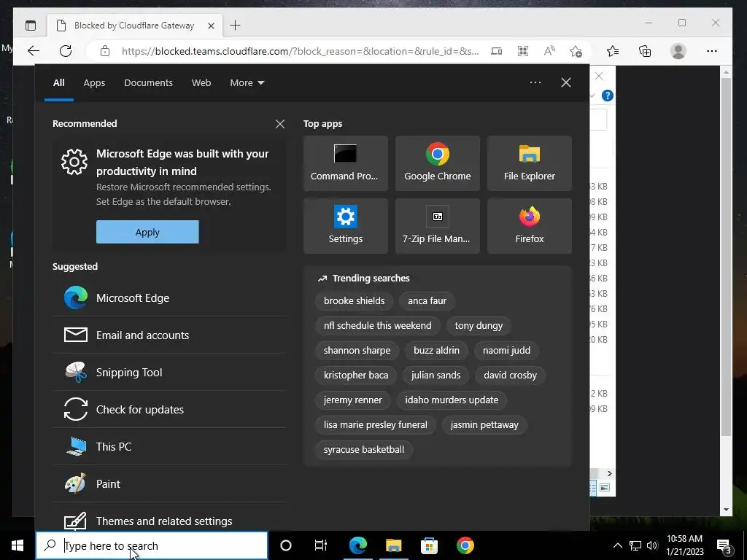This screenshot has width=747, height=560.
Task: Click File Explorer icon on taskbar
Action: 393,545
